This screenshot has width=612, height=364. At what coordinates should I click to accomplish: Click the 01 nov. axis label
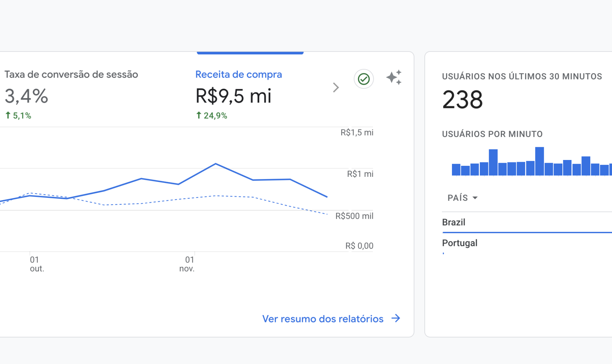point(187,264)
